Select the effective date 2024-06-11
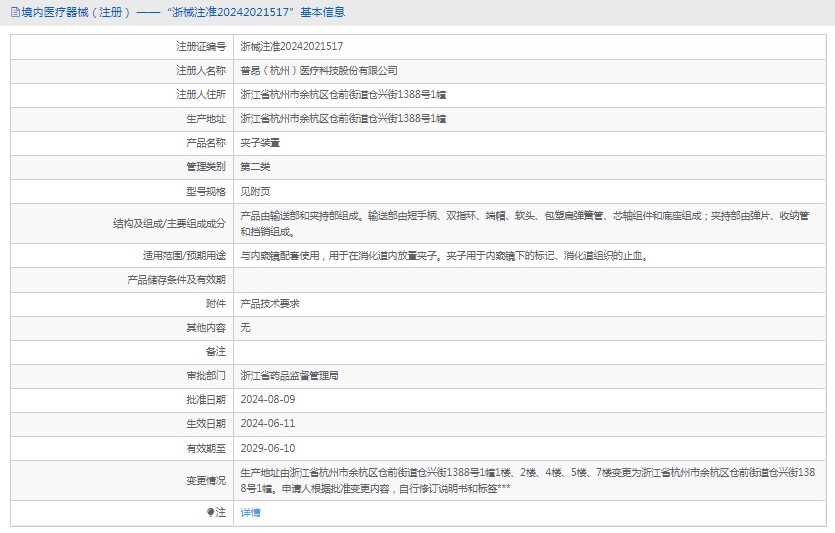Screen dimensions: 835x533 click(268, 423)
